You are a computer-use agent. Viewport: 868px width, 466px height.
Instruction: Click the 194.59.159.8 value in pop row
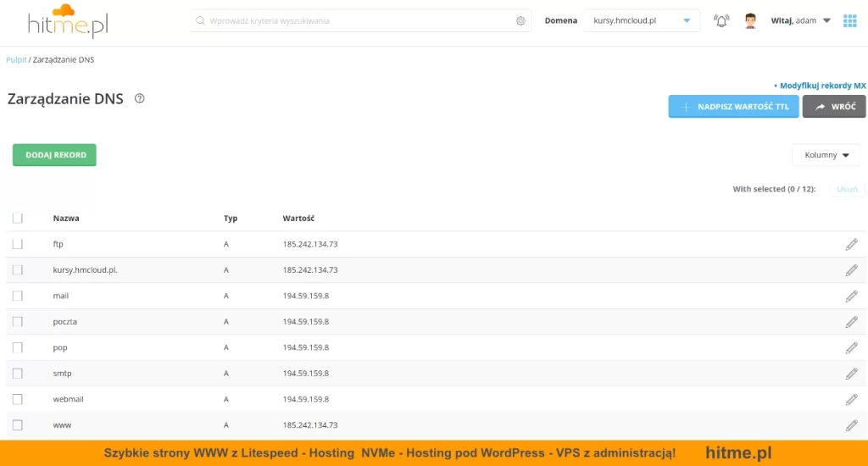point(305,347)
